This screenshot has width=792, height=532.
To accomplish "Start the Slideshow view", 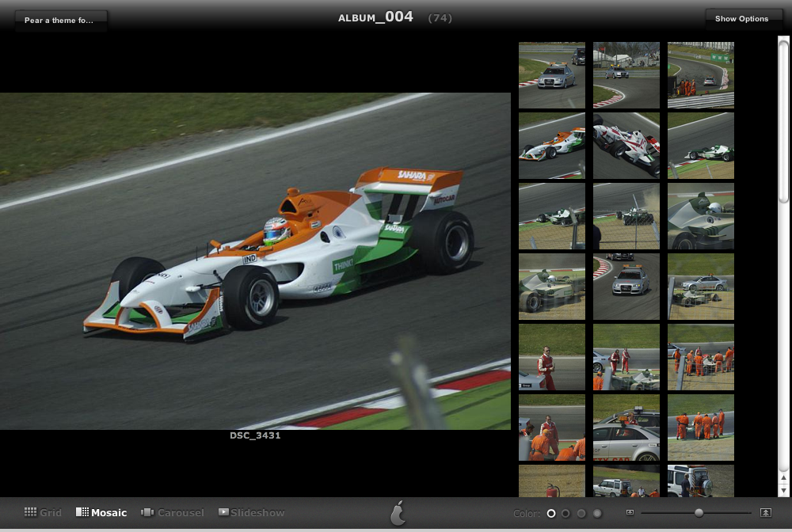I will [251, 513].
